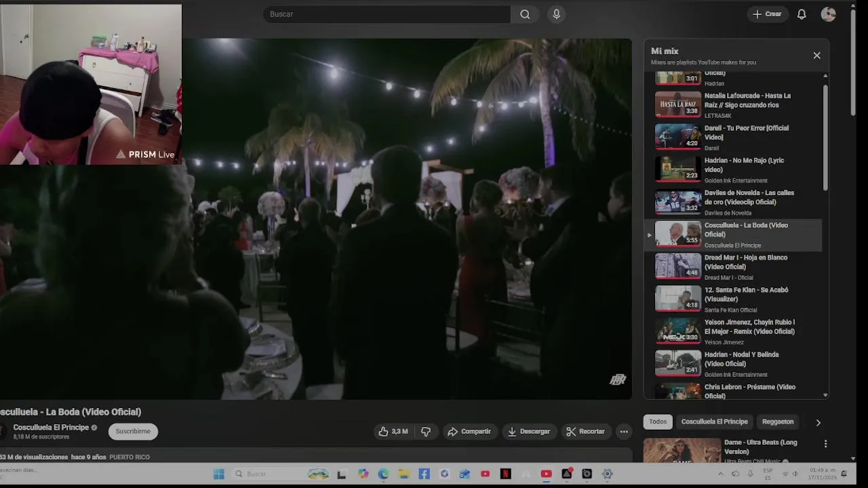This screenshot has height=488, width=868.
Task: Click Mi mix playlist panel scrollbar
Action: coord(825,138)
